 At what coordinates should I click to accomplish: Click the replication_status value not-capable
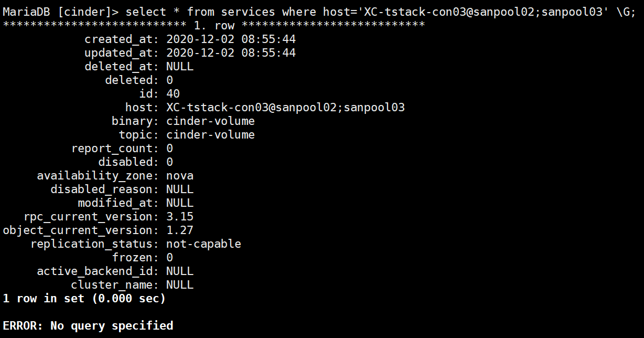pos(203,244)
